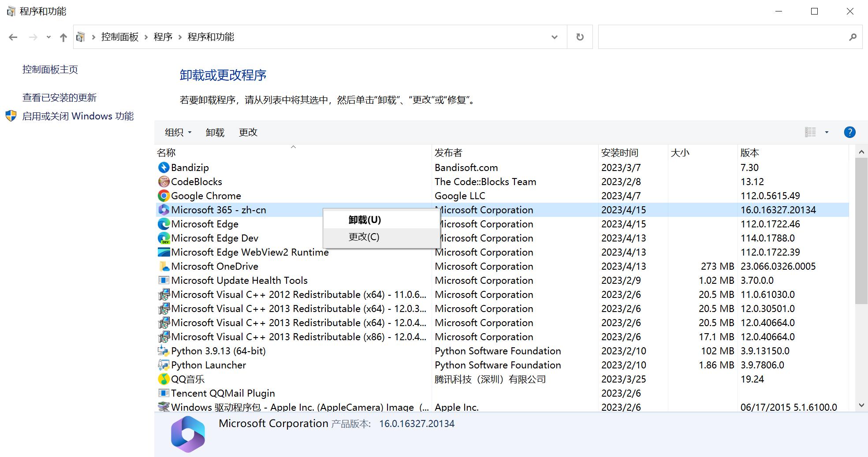Click the Python Launcher icon
Screen dimensions: 868x457
pos(164,365)
